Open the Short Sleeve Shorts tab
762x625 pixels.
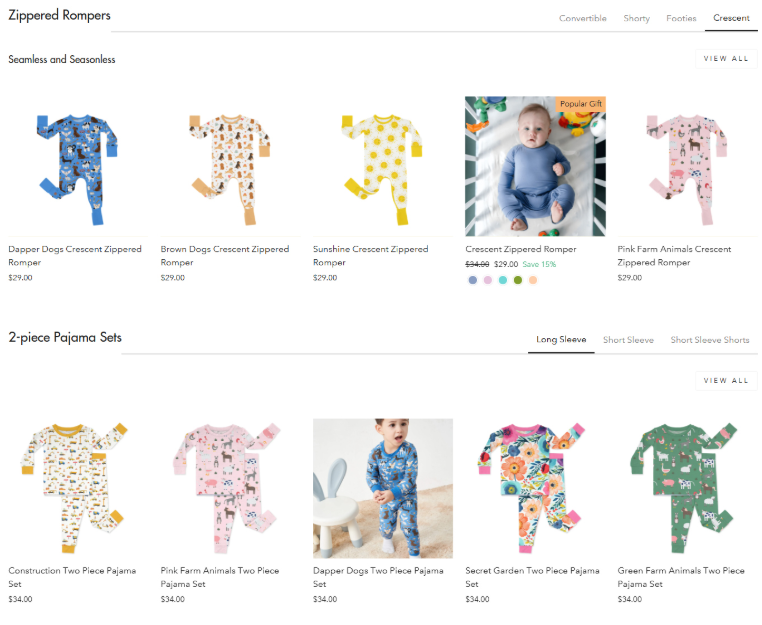[x=709, y=340]
